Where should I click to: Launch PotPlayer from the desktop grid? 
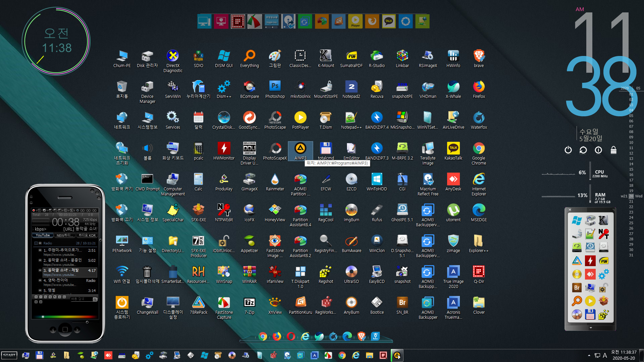300,120
